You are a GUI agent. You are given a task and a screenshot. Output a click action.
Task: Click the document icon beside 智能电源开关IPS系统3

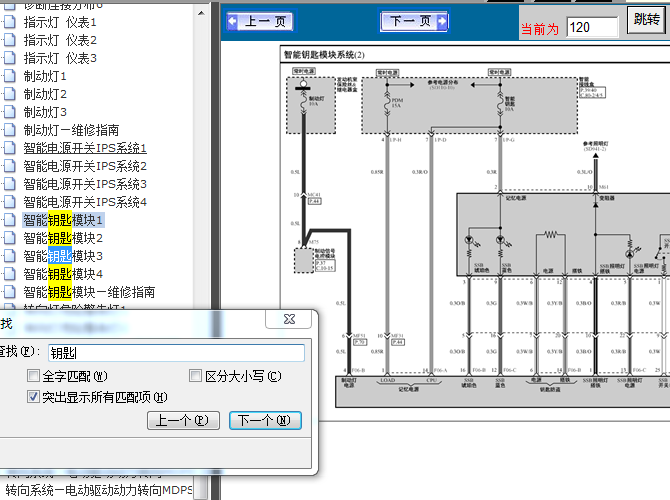[9, 184]
